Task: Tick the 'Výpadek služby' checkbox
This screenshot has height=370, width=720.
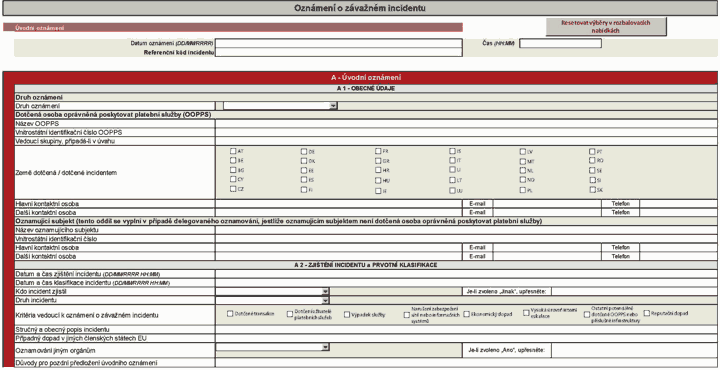Action: (x=347, y=314)
